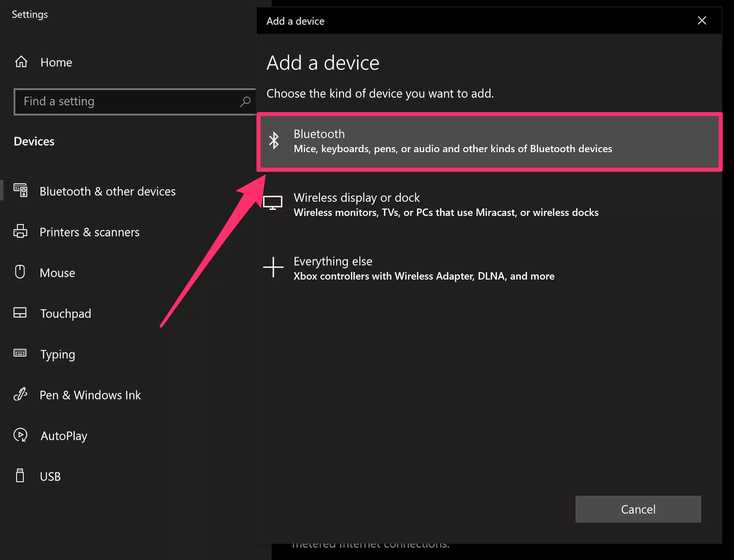The image size is (734, 560).
Task: Click the search magnifier icon
Action: coord(245,101)
